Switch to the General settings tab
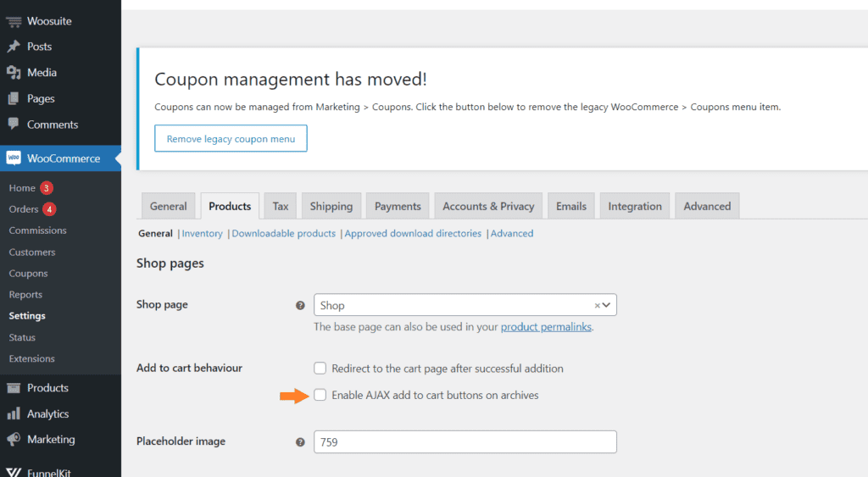The image size is (868, 477). click(x=169, y=206)
